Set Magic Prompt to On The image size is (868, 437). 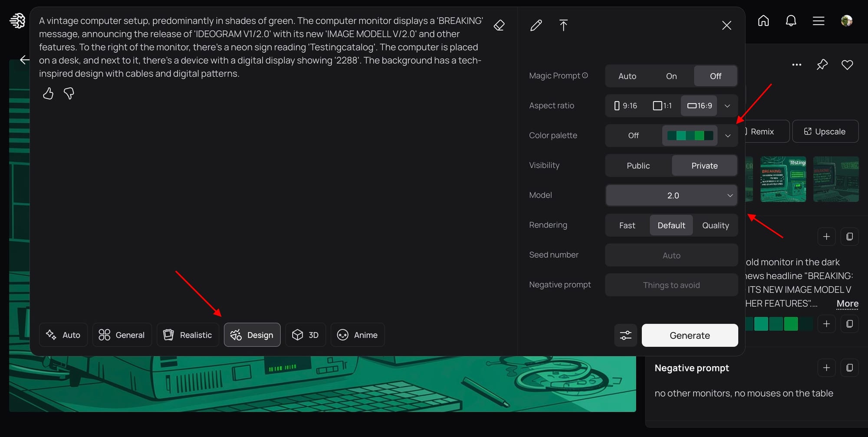pos(671,76)
